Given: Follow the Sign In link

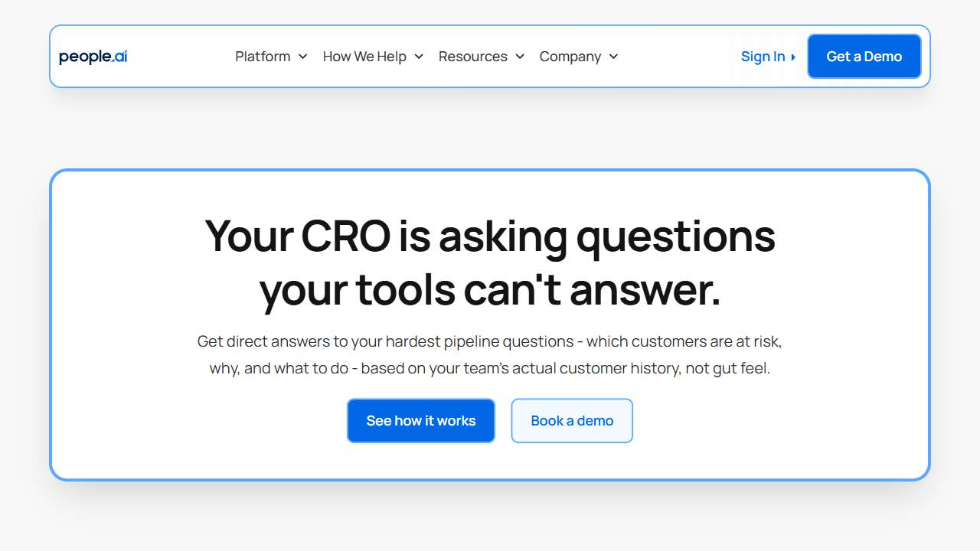Looking at the screenshot, I should tap(763, 57).
